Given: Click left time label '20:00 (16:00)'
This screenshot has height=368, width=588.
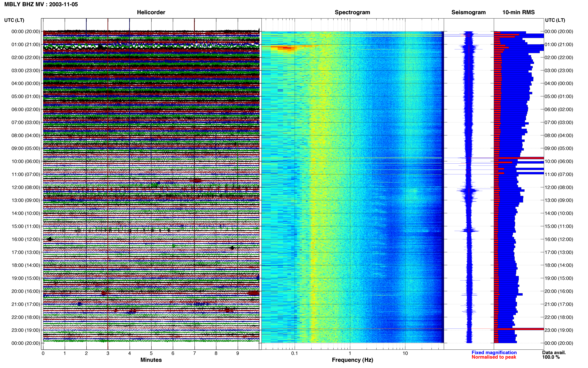Looking at the screenshot, I should pos(26,291).
